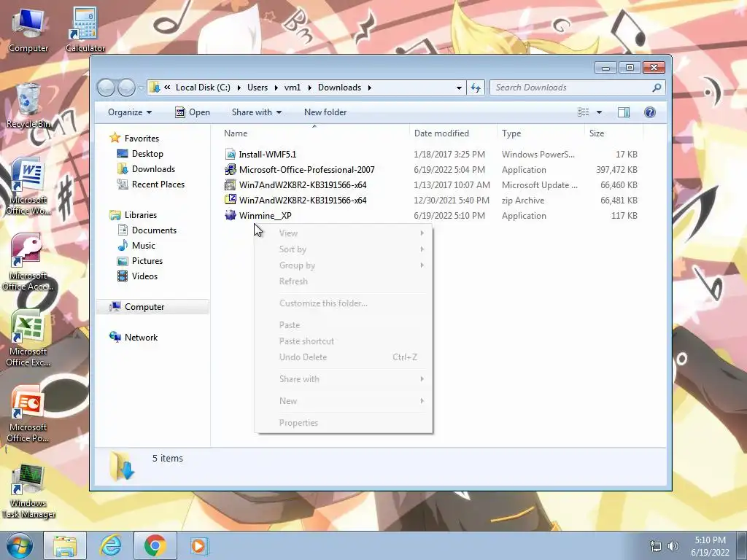Image resolution: width=747 pixels, height=560 pixels.
Task: Open Internet Explorer from the taskbar
Action: [x=111, y=545]
